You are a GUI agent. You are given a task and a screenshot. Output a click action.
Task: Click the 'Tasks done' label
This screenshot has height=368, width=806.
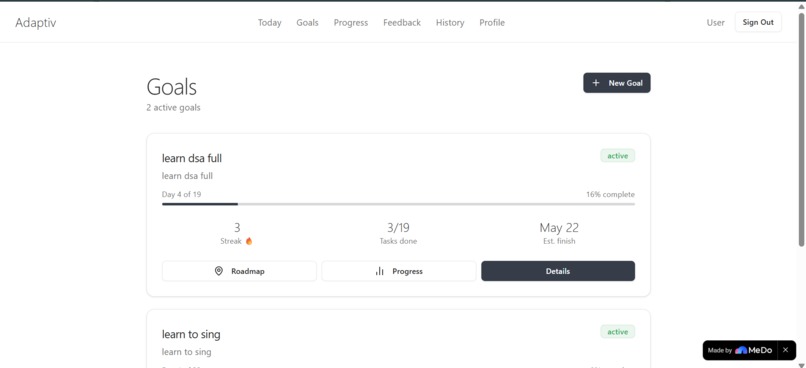pyautogui.click(x=398, y=241)
